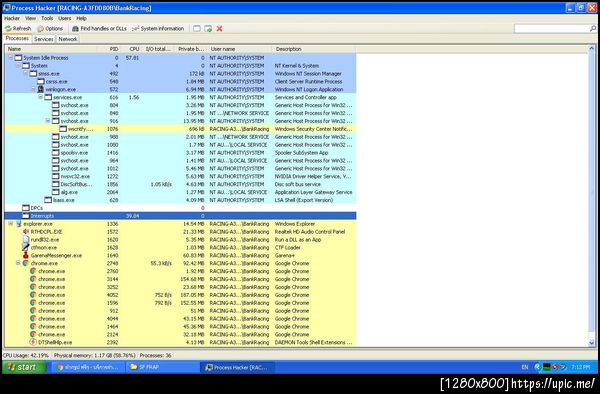Collapse the smss.exe tree node
The width and height of the screenshot is (600, 394).
[26, 73]
